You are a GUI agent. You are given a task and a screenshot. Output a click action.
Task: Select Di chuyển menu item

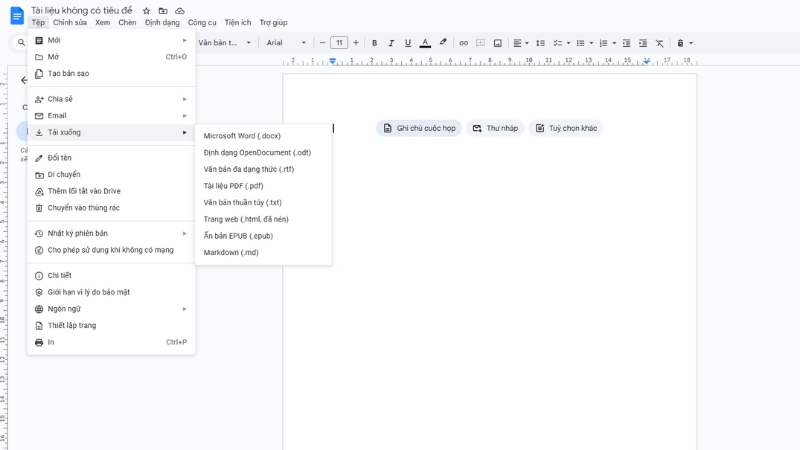(111, 174)
